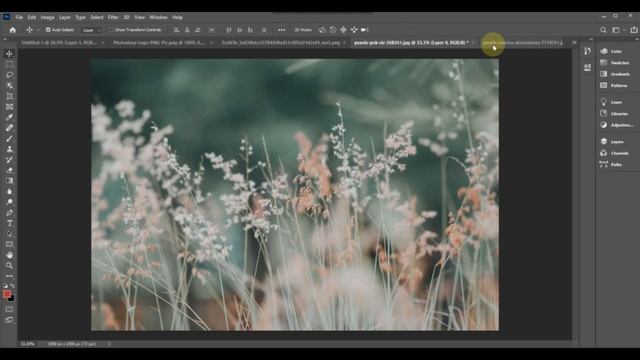Select the Rectangle shape tool
The height and width of the screenshot is (360, 640).
click(x=9, y=244)
